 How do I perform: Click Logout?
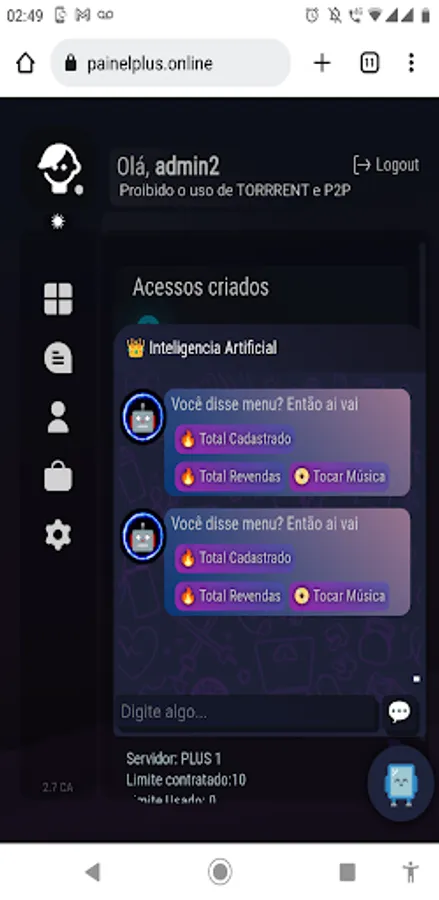pos(386,165)
